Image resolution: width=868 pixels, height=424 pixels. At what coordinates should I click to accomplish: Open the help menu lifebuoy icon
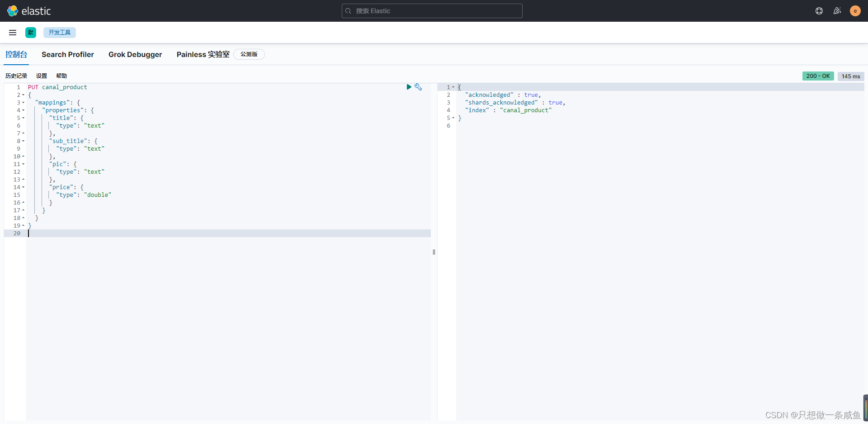(819, 11)
